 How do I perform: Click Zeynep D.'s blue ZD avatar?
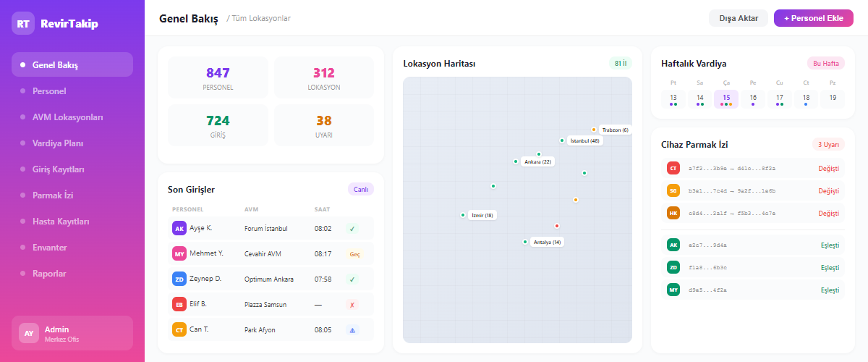point(179,279)
